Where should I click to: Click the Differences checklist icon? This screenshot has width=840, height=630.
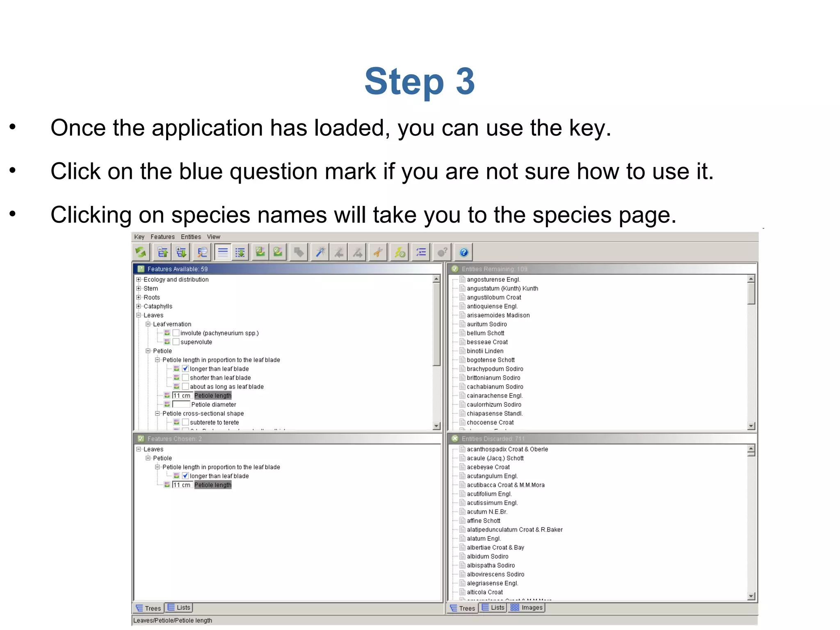421,252
